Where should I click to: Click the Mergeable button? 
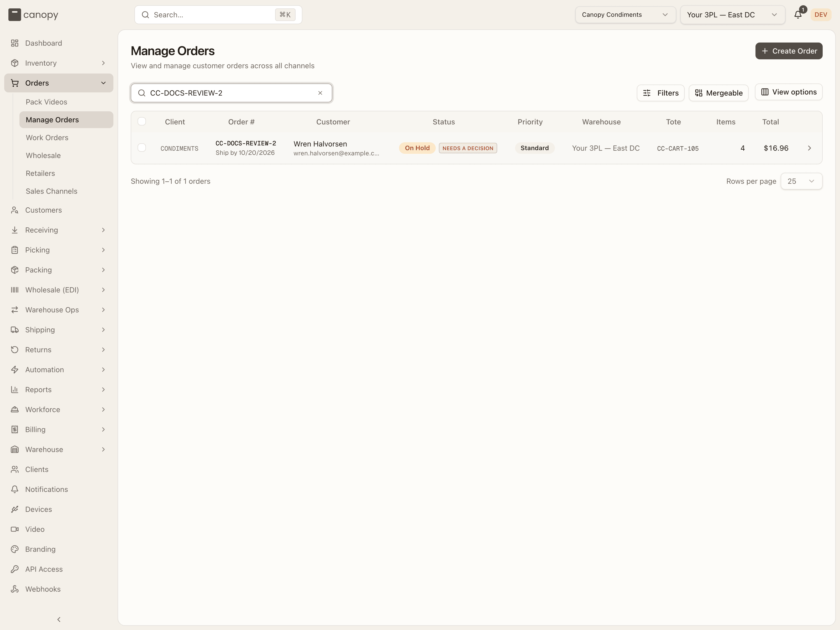[718, 93]
